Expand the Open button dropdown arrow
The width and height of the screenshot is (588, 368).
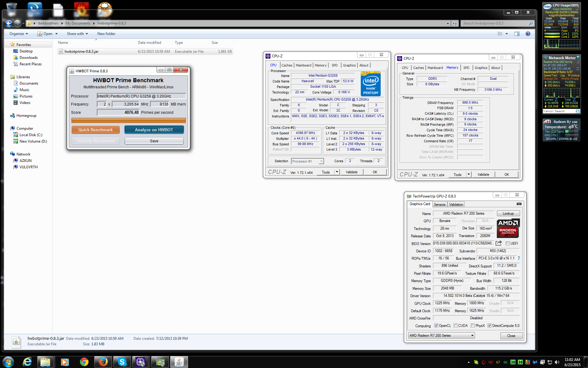pos(56,34)
